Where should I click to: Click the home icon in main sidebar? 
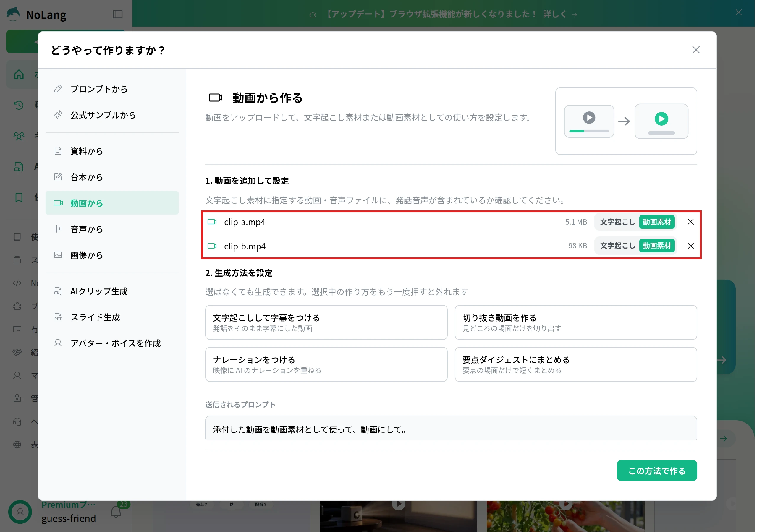19,75
